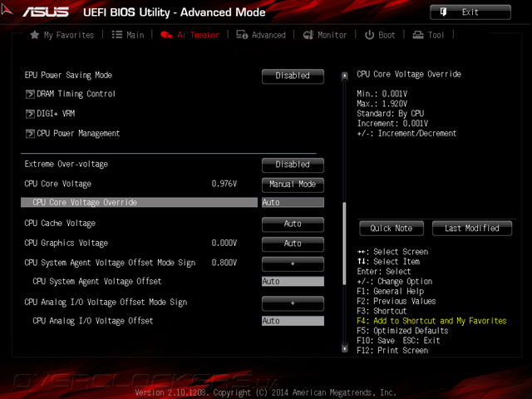
Task: Click the 0.000V CPU Graphics reading
Action: (x=224, y=244)
